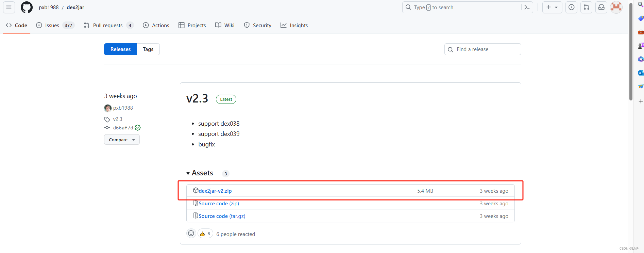The width and height of the screenshot is (644, 253).
Task: Download Source code (zip)
Action: point(219,203)
